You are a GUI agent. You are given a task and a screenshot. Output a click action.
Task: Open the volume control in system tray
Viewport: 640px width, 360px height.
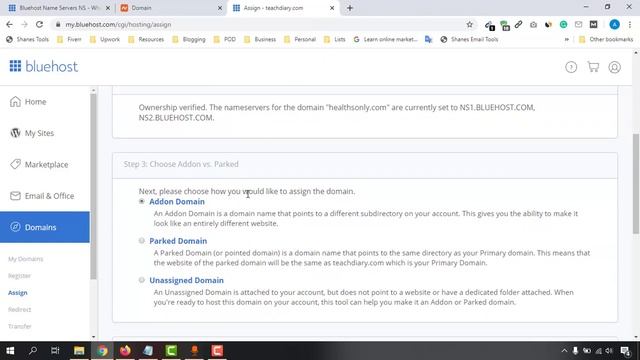point(609,351)
